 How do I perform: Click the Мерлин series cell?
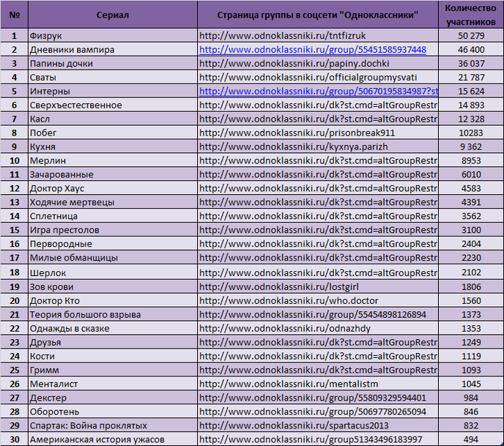point(113,160)
